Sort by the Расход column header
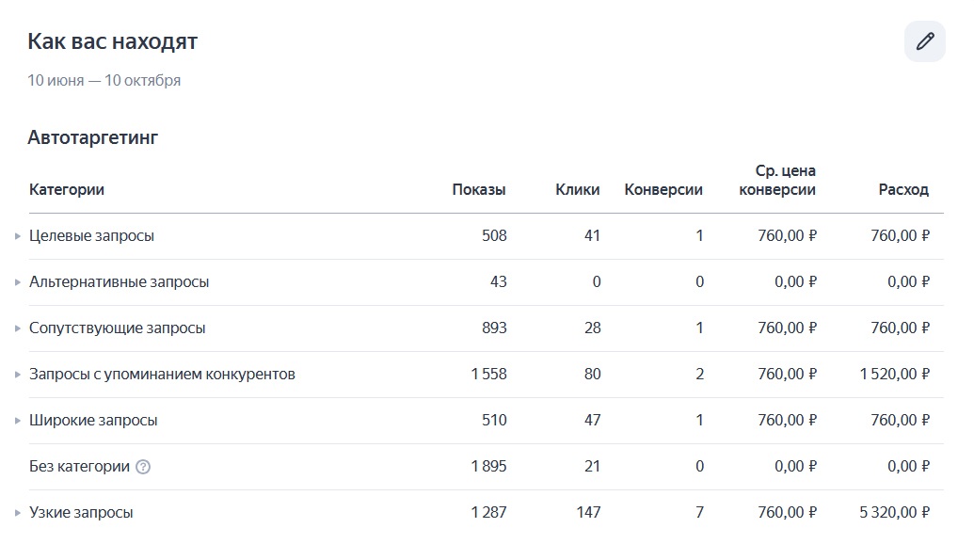The width and height of the screenshot is (974, 560). [903, 190]
